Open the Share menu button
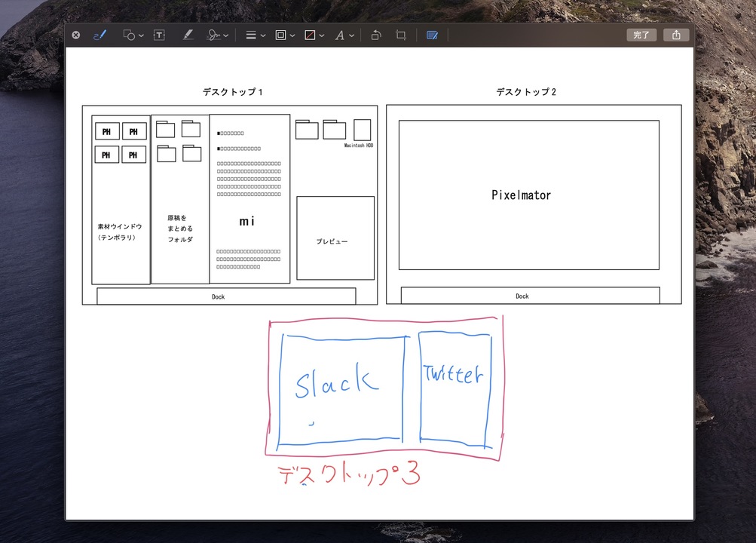Image resolution: width=756 pixels, height=543 pixels. (x=676, y=35)
